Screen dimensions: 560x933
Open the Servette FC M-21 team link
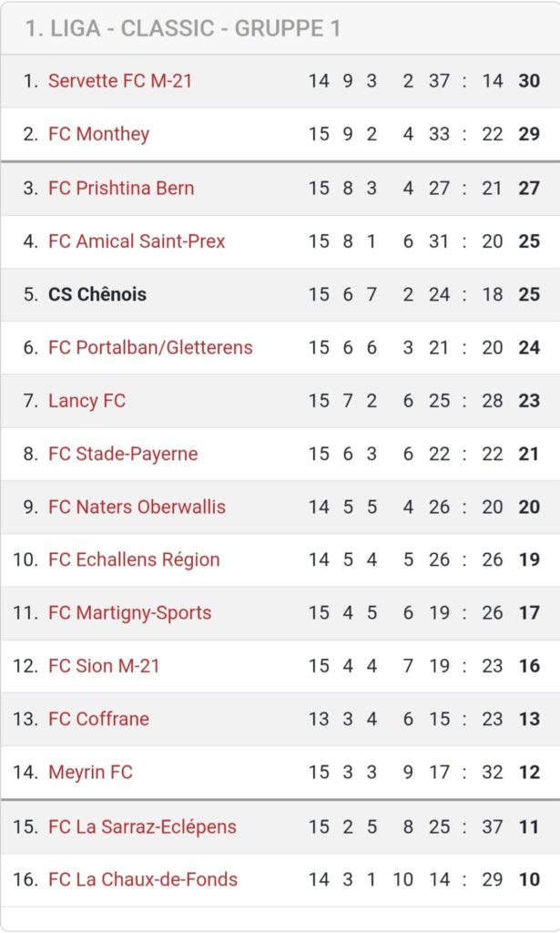[x=119, y=81]
